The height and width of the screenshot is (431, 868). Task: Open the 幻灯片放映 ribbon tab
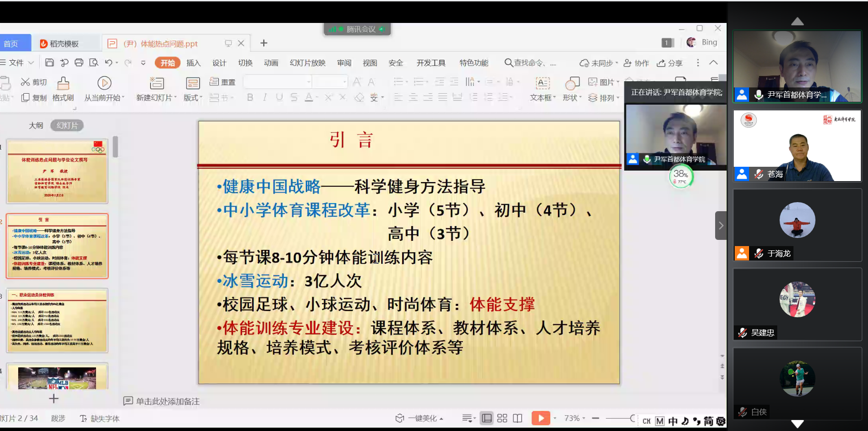pos(308,62)
